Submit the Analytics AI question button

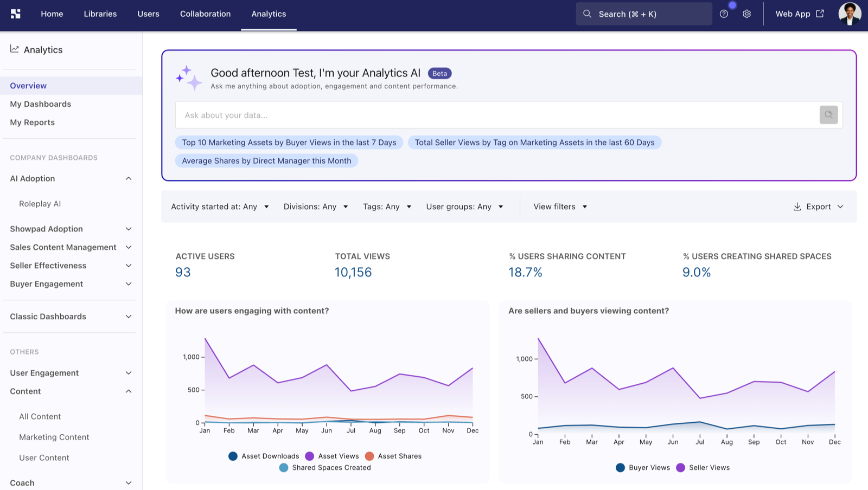(828, 115)
